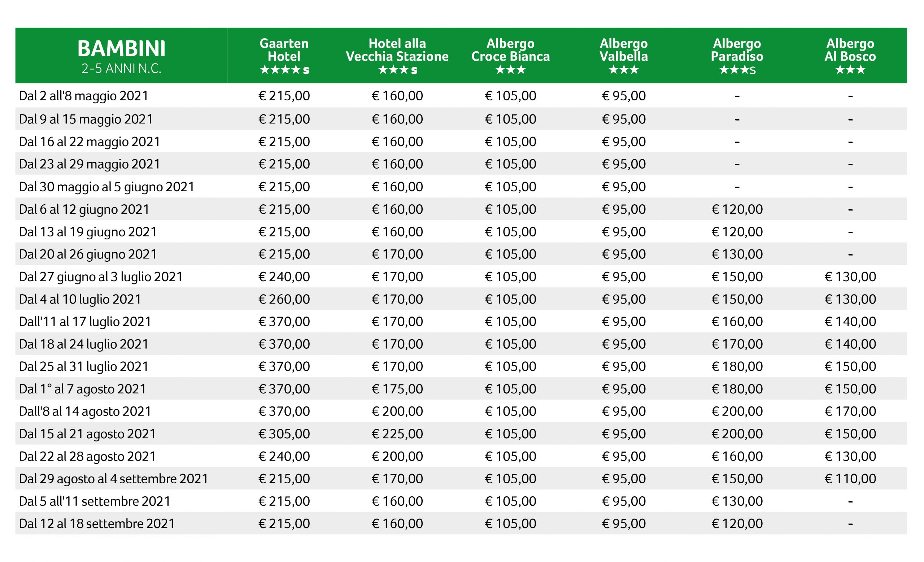Image resolution: width=924 pixels, height=562 pixels.
Task: Select Albergo Croce Bianca header
Action: (510, 56)
